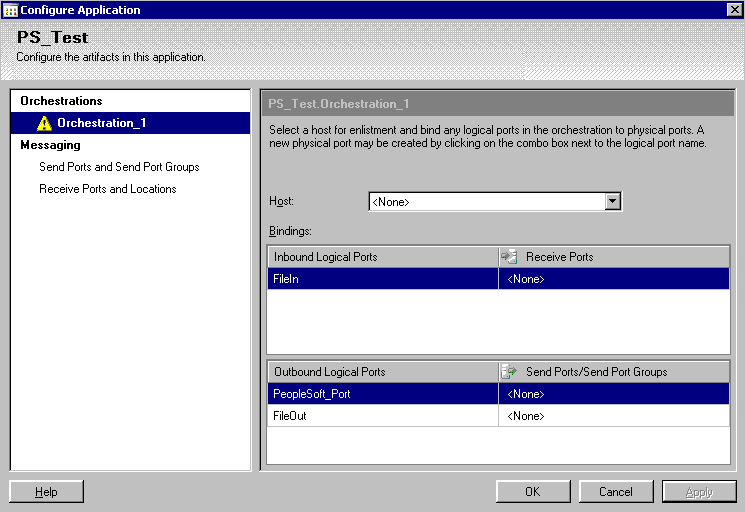Open the FileIn receive port <None> combo
The width and height of the screenshot is (745, 512).
(x=613, y=279)
